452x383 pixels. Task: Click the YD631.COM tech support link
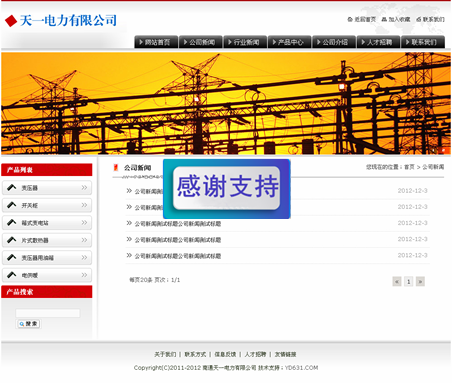pos(302,368)
